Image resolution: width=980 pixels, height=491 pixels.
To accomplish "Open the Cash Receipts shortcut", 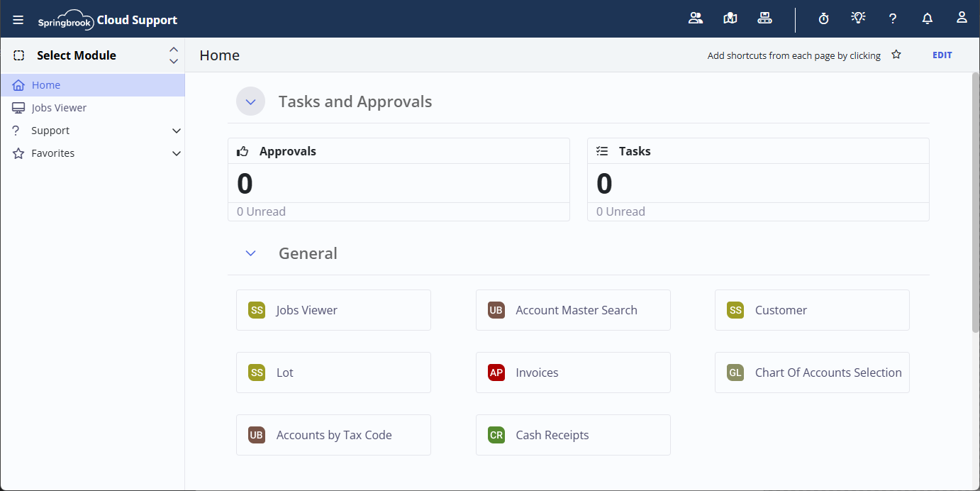I will tap(573, 435).
